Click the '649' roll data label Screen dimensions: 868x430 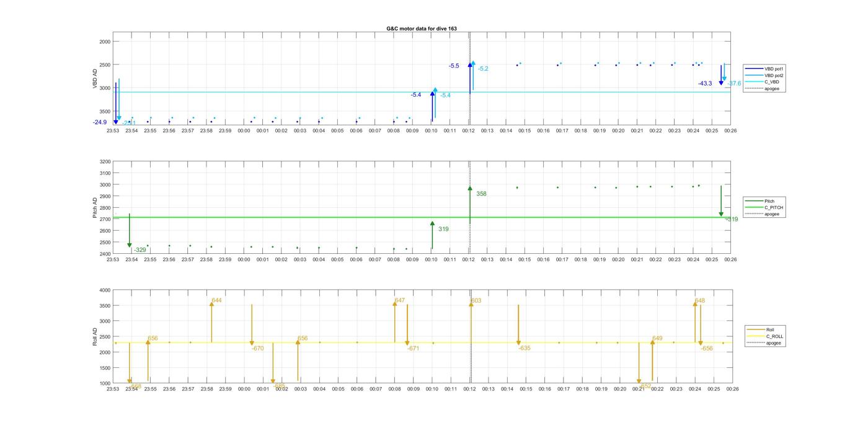(x=657, y=339)
